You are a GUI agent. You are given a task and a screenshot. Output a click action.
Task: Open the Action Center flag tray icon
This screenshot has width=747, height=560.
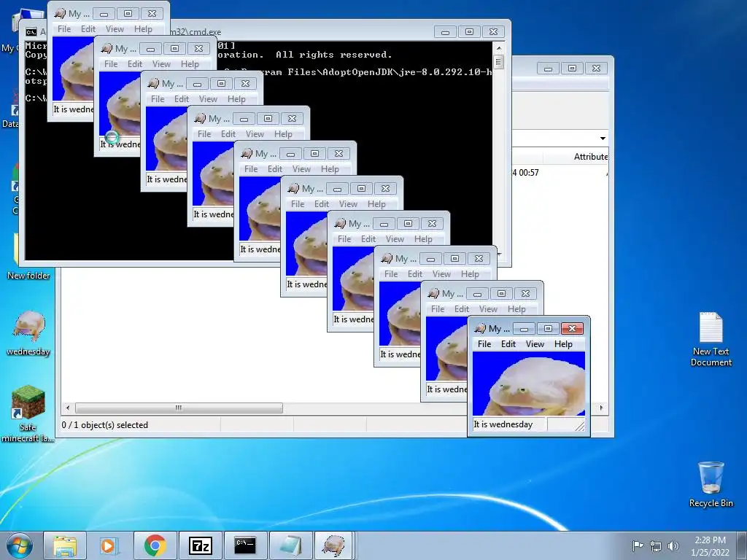tap(638, 545)
